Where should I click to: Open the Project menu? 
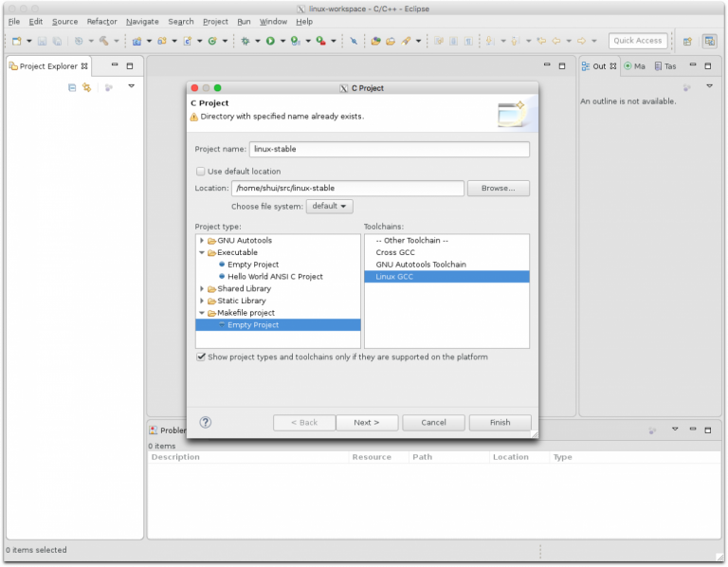pyautogui.click(x=215, y=22)
